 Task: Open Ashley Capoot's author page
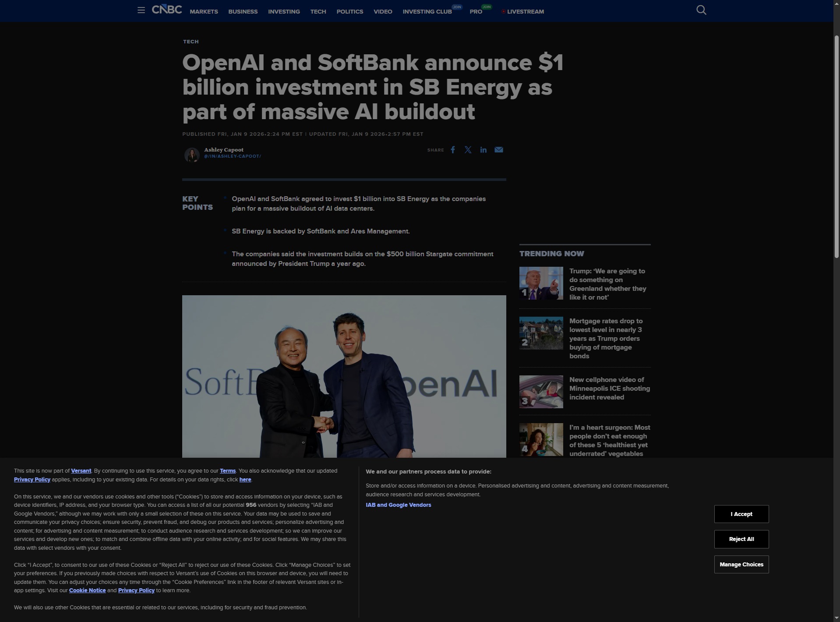click(224, 150)
